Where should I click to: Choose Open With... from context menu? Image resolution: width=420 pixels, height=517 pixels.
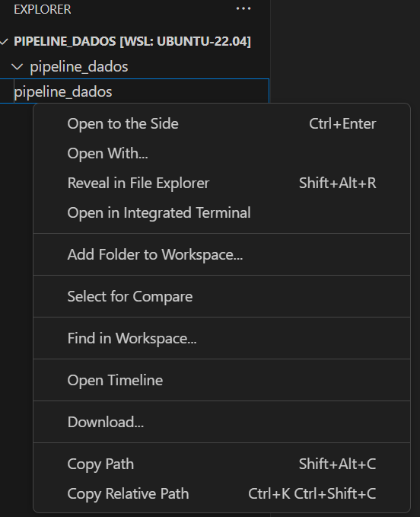point(108,154)
